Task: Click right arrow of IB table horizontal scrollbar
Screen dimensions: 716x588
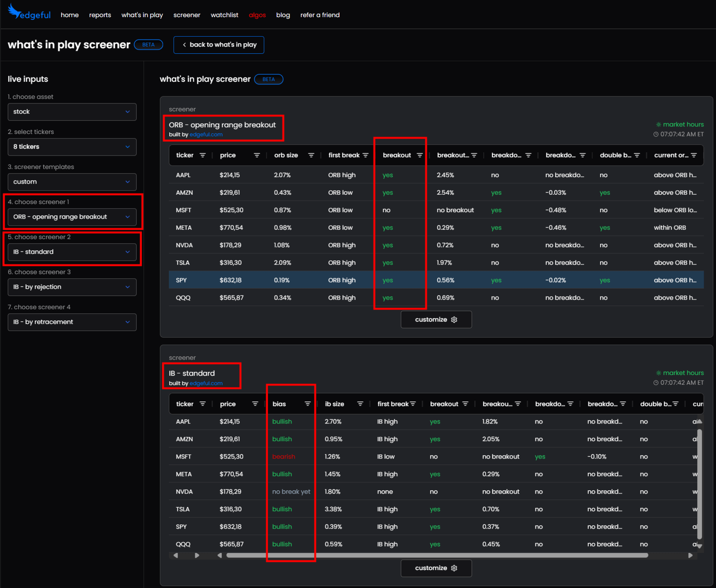Action: pyautogui.click(x=690, y=555)
